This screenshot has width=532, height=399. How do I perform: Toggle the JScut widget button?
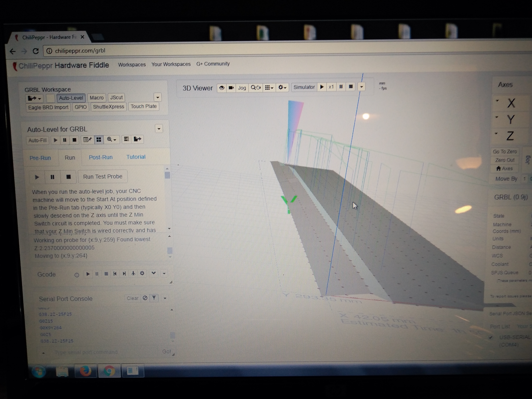coord(116,97)
